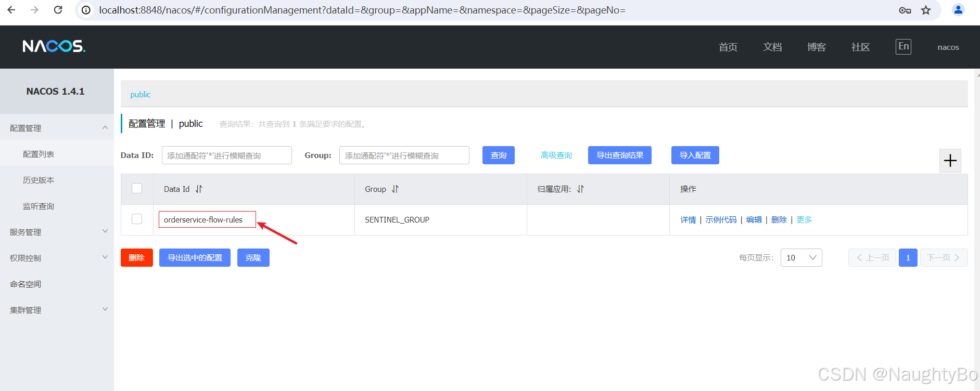Open the nacos user menu

coord(948,47)
